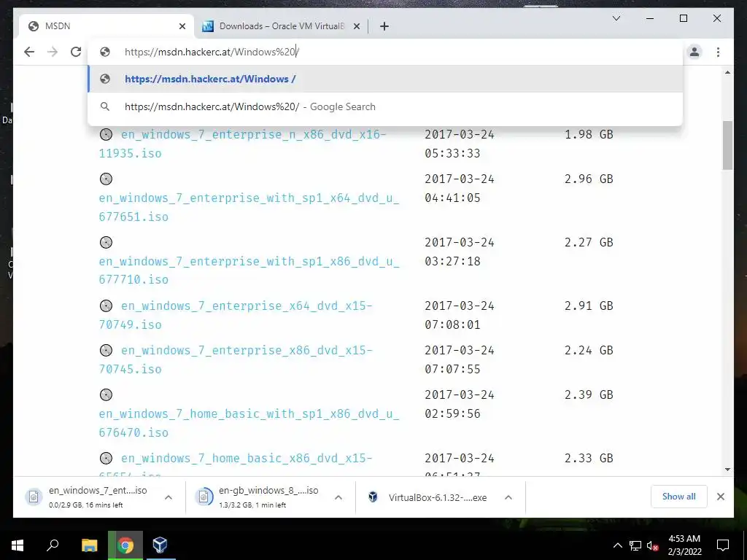Open en_windows_7_enterprise_n_x86_dvd_x16-11935.iso link
The image size is (747, 560).
[242, 144]
